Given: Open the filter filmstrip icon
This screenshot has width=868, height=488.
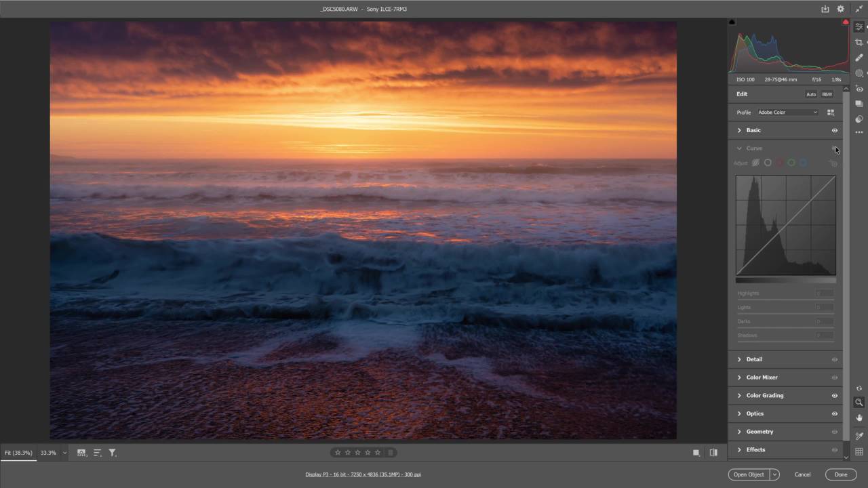Looking at the screenshot, I should (x=113, y=453).
